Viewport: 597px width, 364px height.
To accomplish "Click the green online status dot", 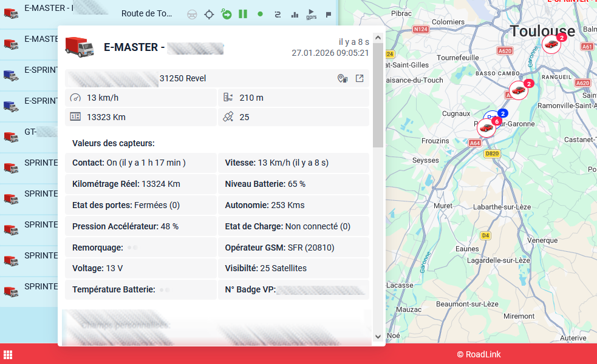I will [260, 14].
